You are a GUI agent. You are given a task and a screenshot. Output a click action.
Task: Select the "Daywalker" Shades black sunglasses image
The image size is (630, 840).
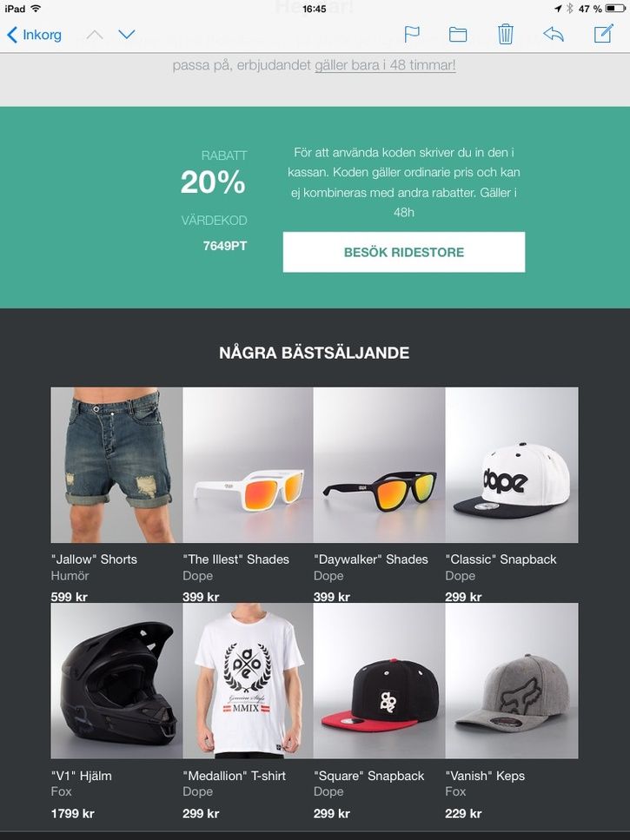tap(379, 465)
